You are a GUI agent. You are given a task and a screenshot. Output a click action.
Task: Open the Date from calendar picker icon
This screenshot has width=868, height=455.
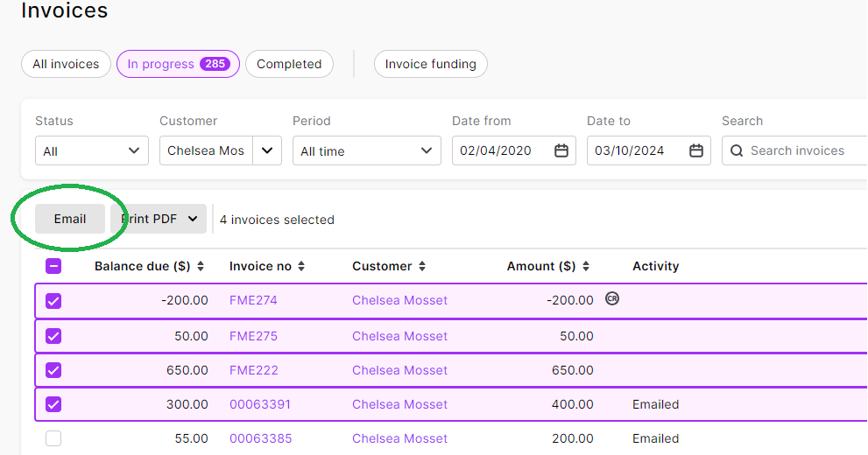pos(561,150)
